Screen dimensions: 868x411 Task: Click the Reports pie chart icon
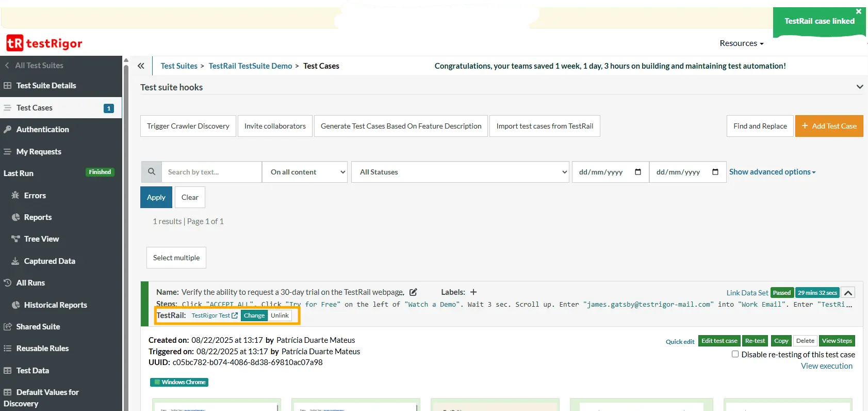click(x=15, y=217)
